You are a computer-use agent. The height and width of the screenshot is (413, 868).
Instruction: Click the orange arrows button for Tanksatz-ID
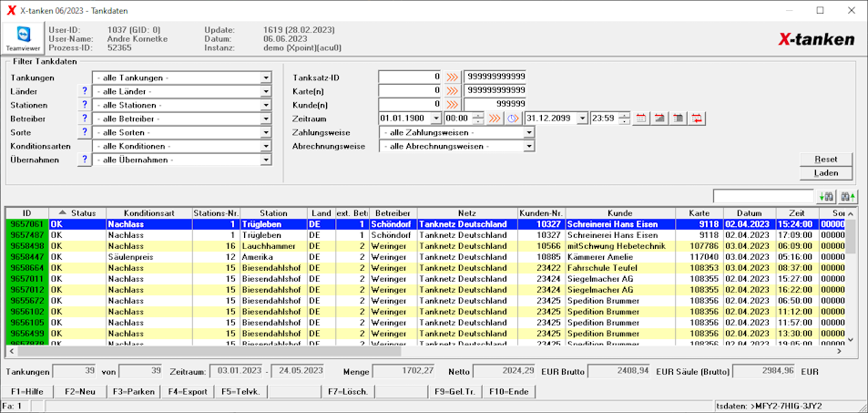[453, 77]
